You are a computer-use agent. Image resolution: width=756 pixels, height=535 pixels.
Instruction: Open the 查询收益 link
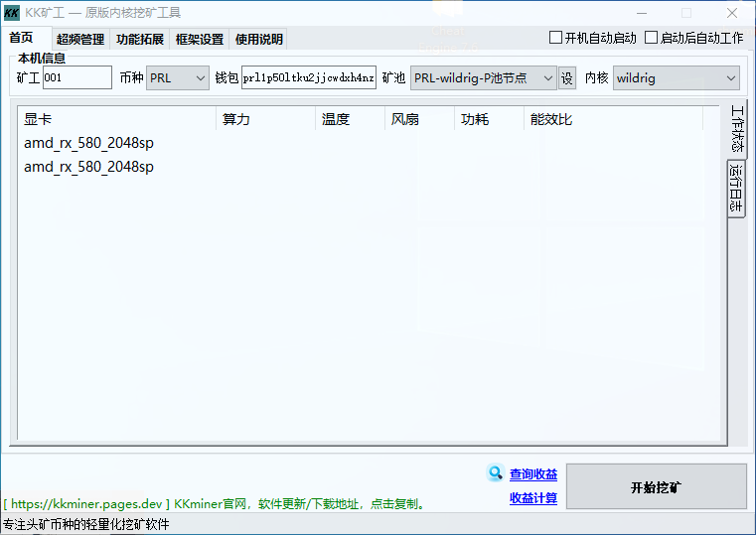pyautogui.click(x=533, y=474)
